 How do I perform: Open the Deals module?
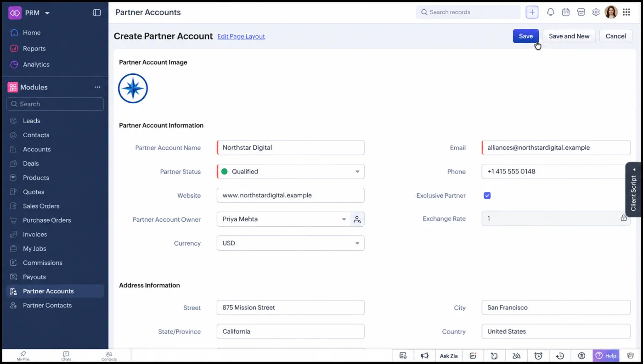click(x=31, y=163)
